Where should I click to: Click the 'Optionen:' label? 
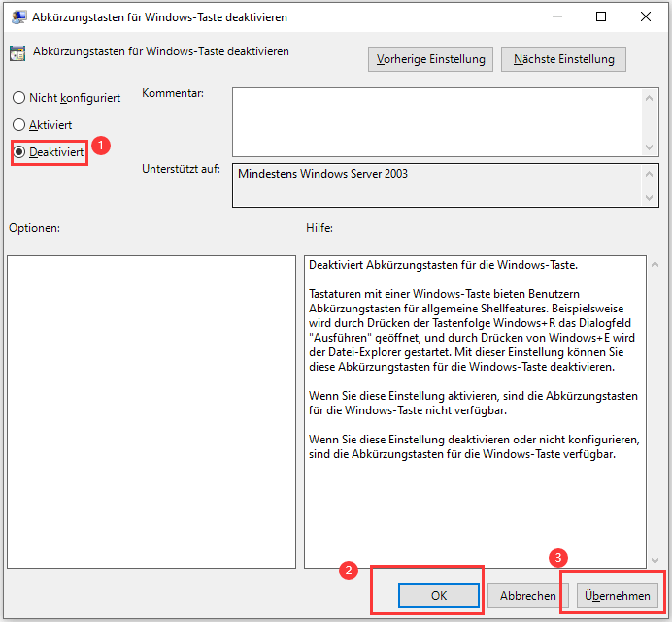pos(34,228)
